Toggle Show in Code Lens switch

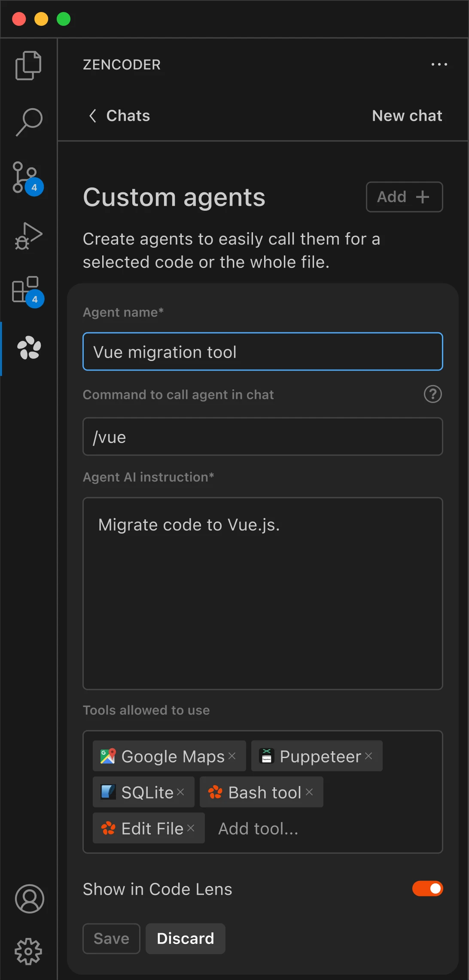pos(427,889)
